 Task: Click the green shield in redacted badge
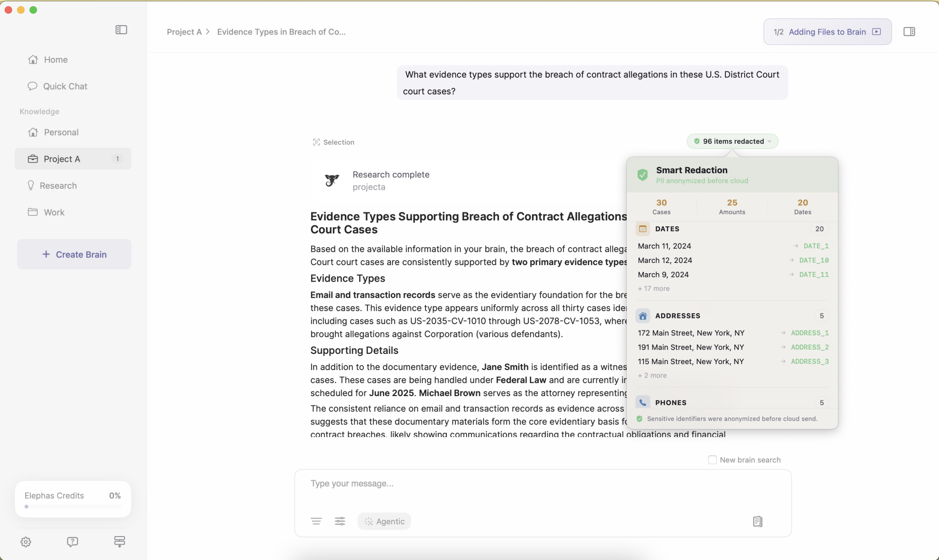click(697, 141)
